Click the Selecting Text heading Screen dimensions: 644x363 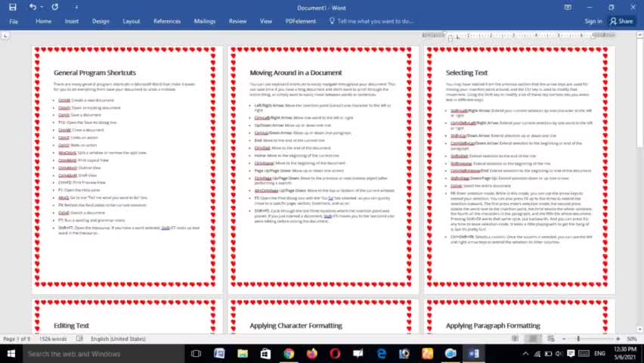tap(466, 73)
